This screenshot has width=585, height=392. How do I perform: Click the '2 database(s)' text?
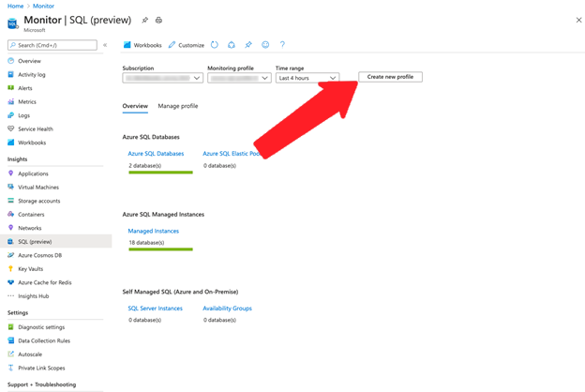pos(145,165)
